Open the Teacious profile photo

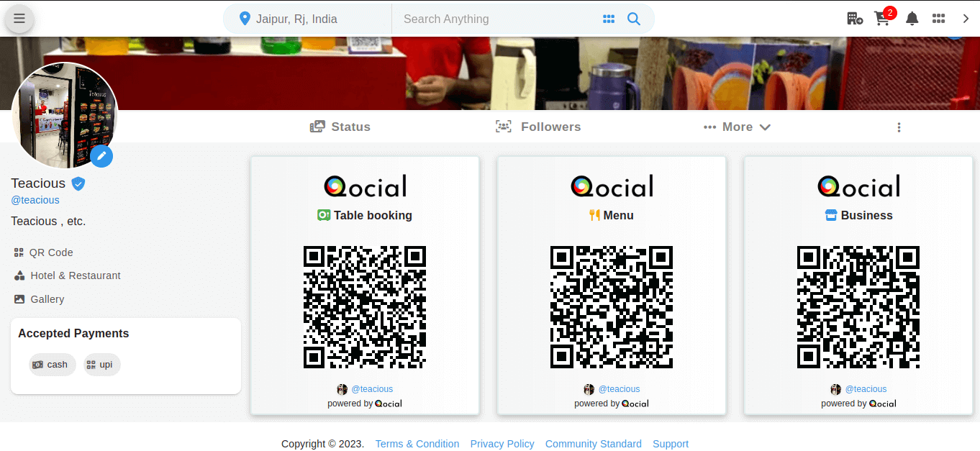pyautogui.click(x=64, y=115)
